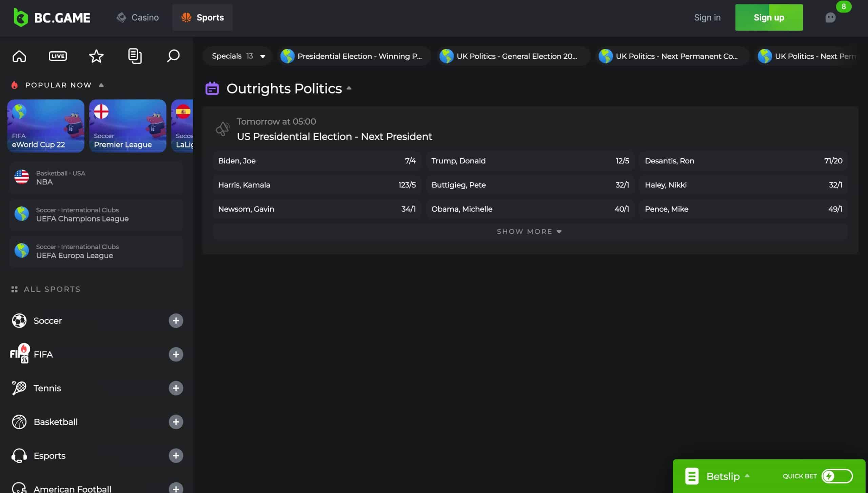
Task: Bet on Newsom, Gavin at 34/1
Action: click(x=317, y=209)
